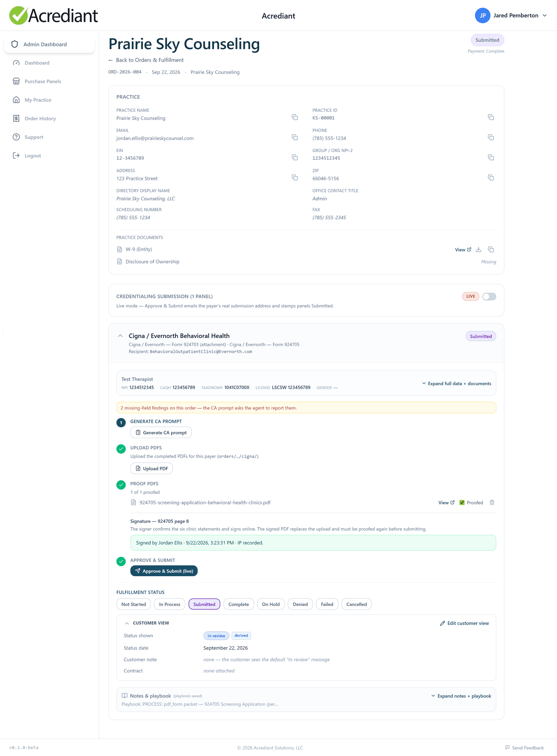Image resolution: width=557 pixels, height=756 pixels.
Task: Log out from the sidebar
Action: tap(33, 156)
